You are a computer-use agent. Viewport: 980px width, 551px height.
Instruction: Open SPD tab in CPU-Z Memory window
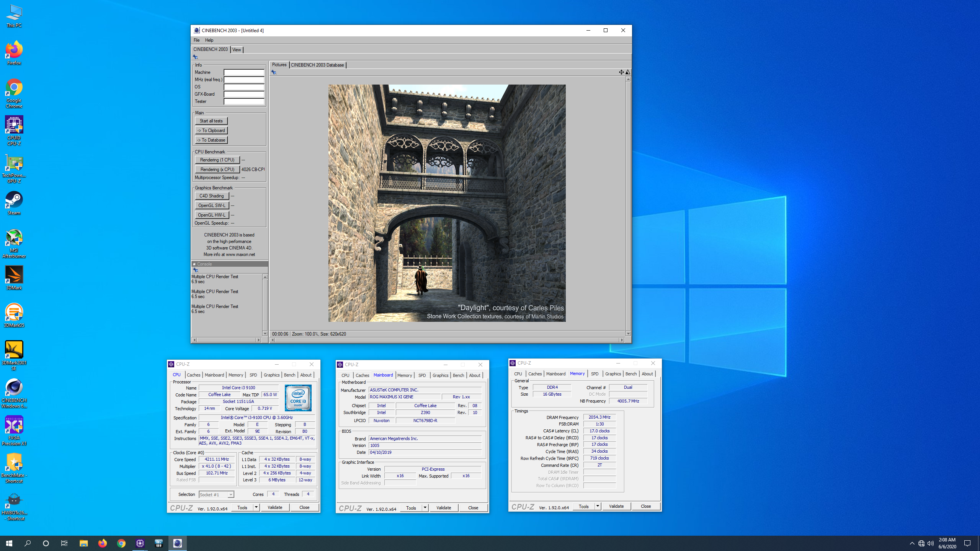(595, 374)
